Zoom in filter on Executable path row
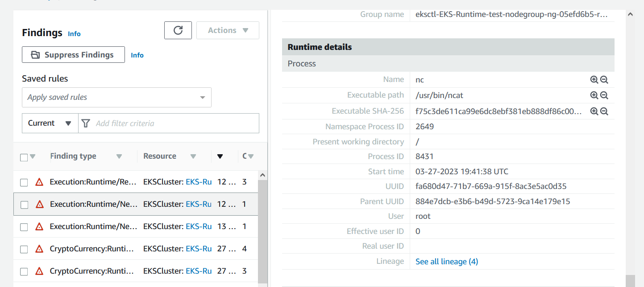 pyautogui.click(x=594, y=95)
